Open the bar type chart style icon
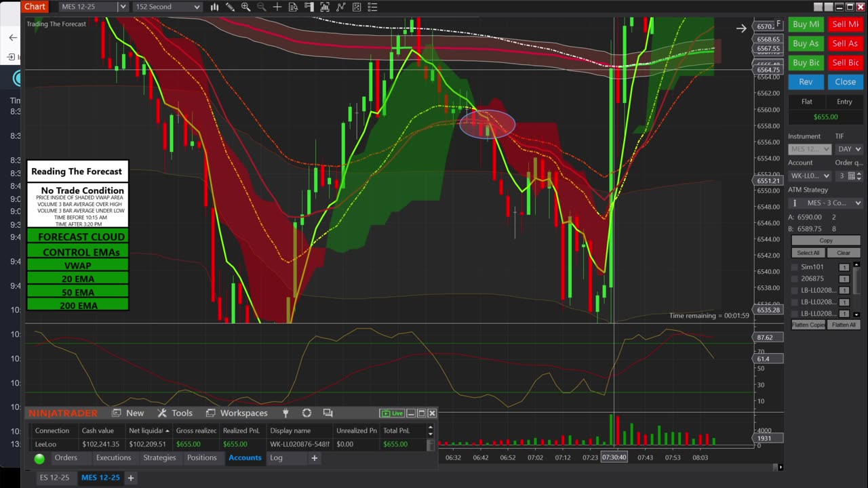 coord(214,7)
